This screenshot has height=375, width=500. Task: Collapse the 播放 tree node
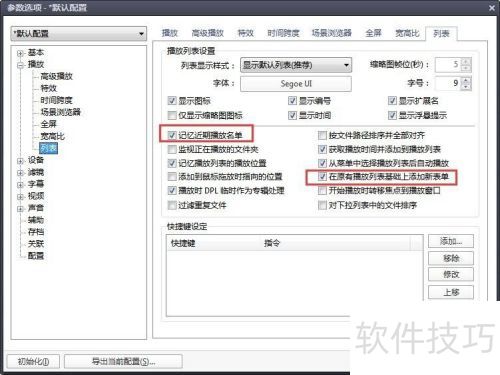click(x=20, y=65)
